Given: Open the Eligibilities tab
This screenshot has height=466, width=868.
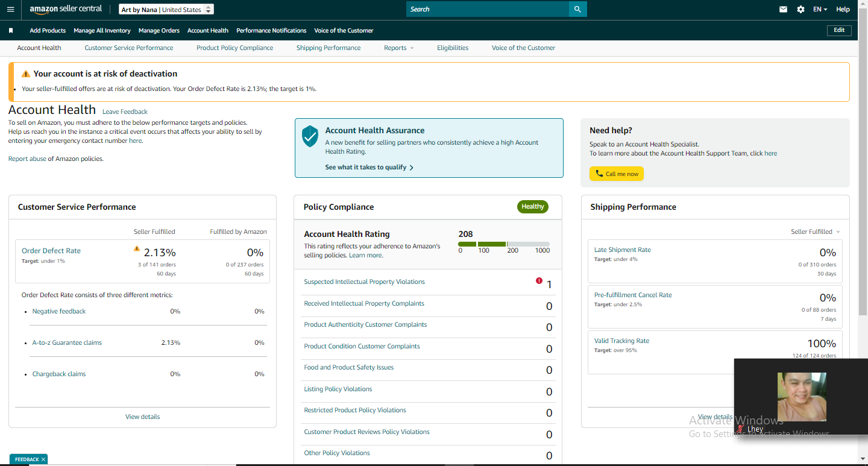Looking at the screenshot, I should 453,48.
